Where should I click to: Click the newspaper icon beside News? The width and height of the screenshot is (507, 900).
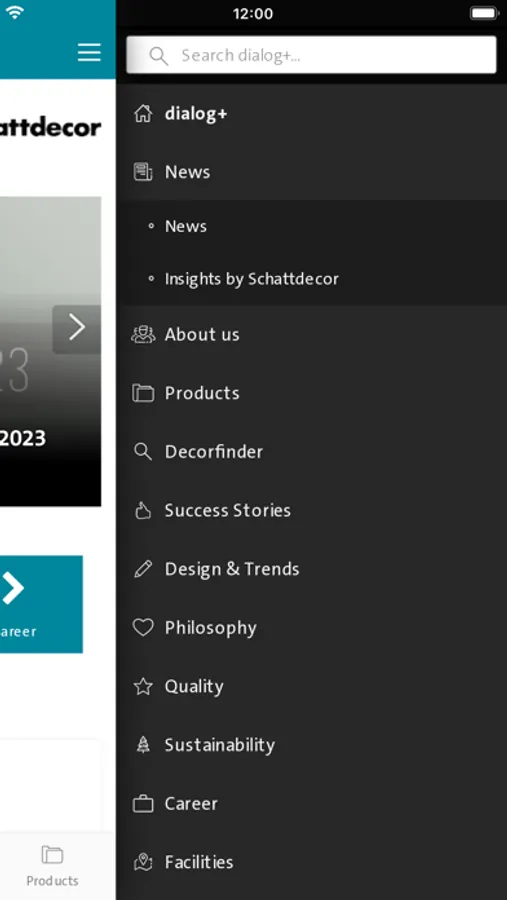point(143,172)
